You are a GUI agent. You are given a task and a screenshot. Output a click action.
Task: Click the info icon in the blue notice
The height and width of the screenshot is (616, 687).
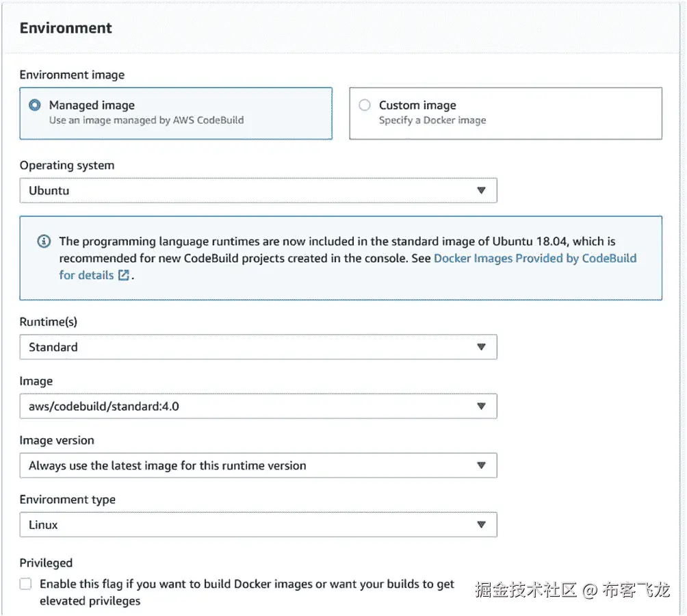[x=44, y=242]
